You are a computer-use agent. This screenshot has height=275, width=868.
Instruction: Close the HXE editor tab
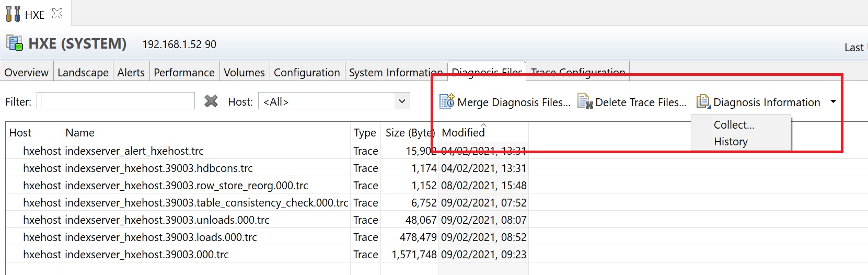[x=57, y=14]
